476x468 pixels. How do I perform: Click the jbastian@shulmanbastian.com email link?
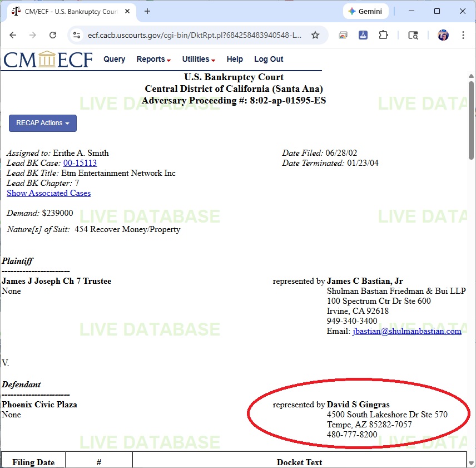[x=406, y=331]
